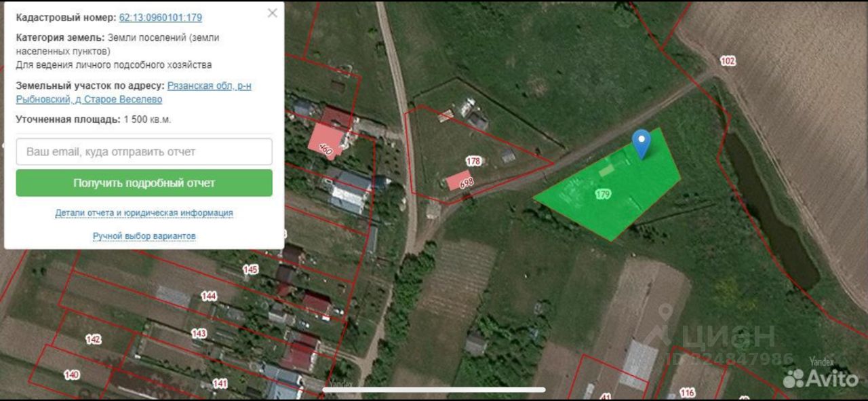
Task: Select parcel labeled 178
Action: (473, 161)
